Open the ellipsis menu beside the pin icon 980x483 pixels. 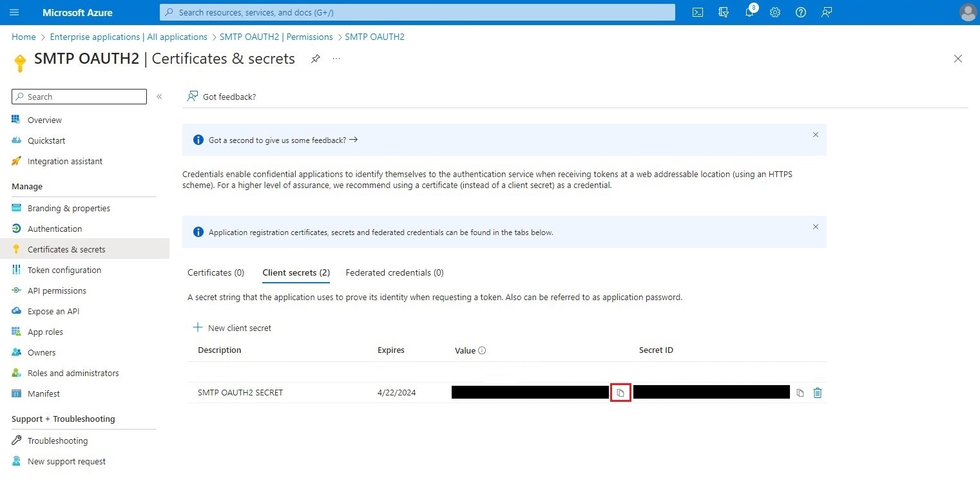tap(336, 59)
